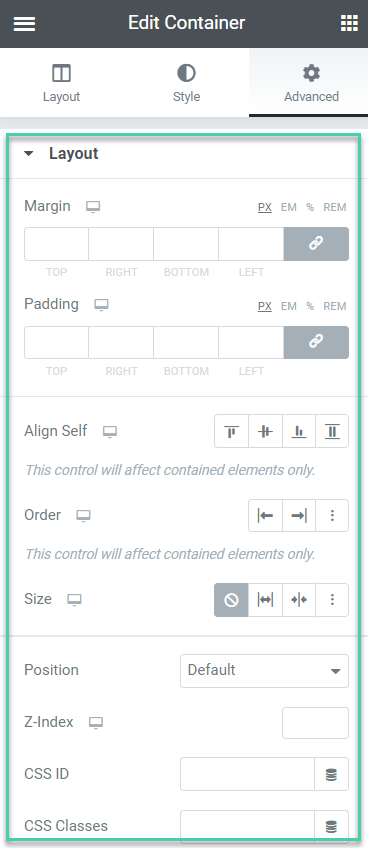
Task: Click CSS ID dynamic tags icon
Action: pyautogui.click(x=332, y=774)
